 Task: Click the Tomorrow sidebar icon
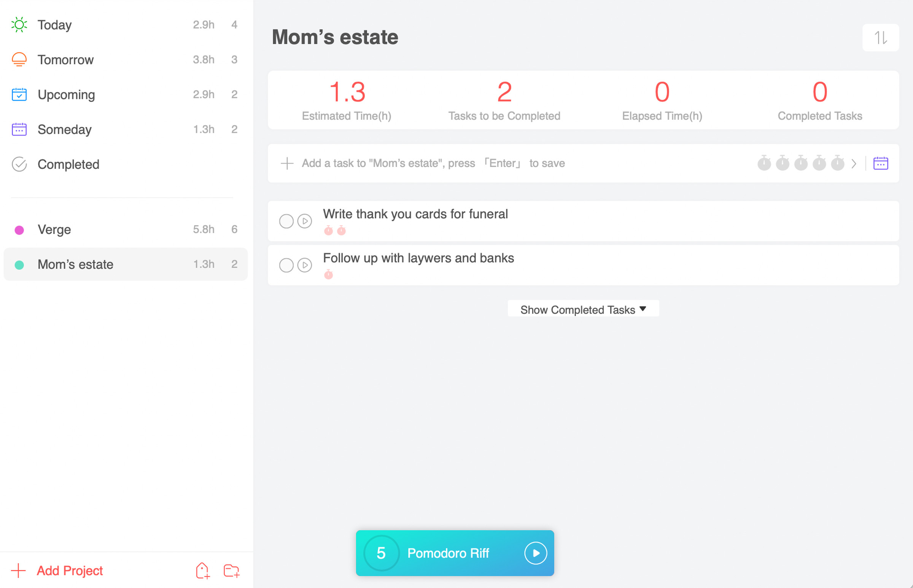pos(19,59)
